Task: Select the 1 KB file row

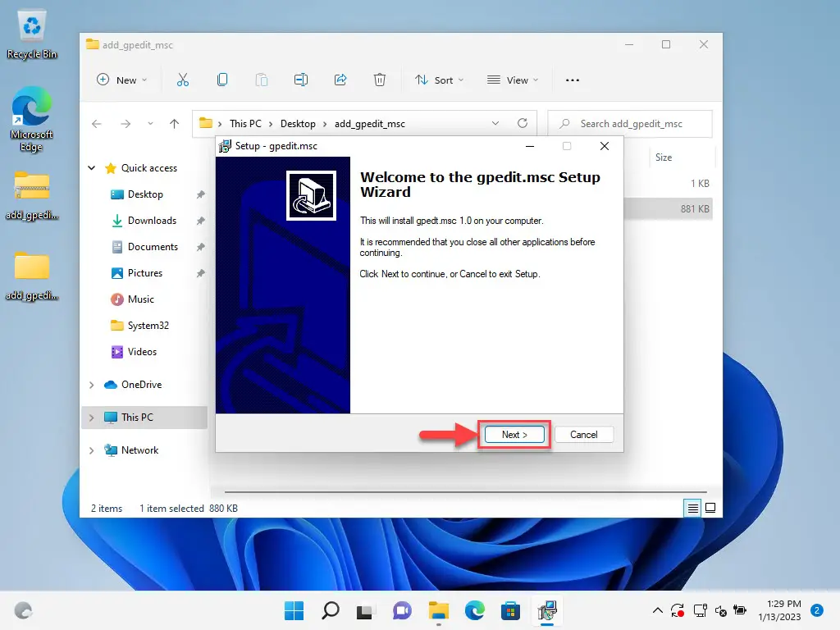Action: coord(668,183)
